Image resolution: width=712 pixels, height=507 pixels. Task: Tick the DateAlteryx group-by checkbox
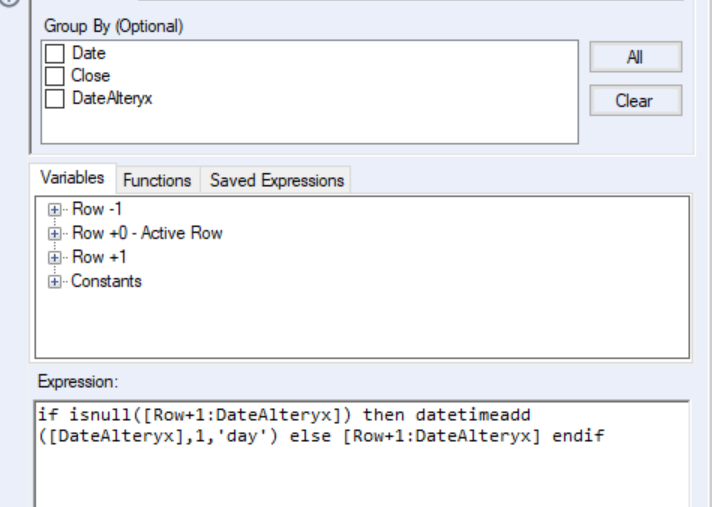point(54,98)
